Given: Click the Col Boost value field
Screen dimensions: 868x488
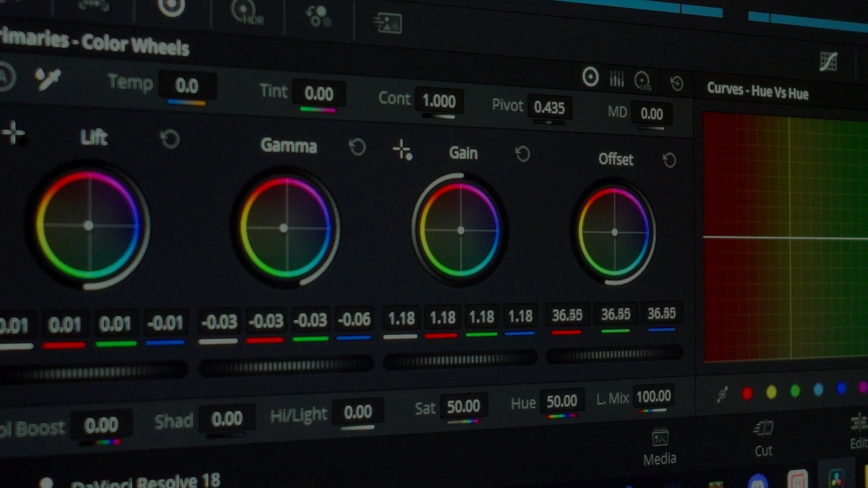Looking at the screenshot, I should [101, 425].
